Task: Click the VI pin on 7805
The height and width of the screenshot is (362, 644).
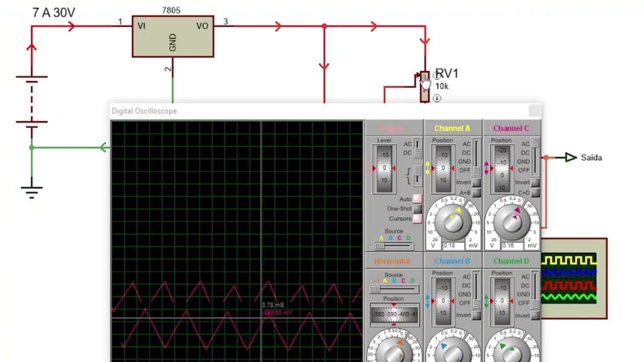Action: 141,26
